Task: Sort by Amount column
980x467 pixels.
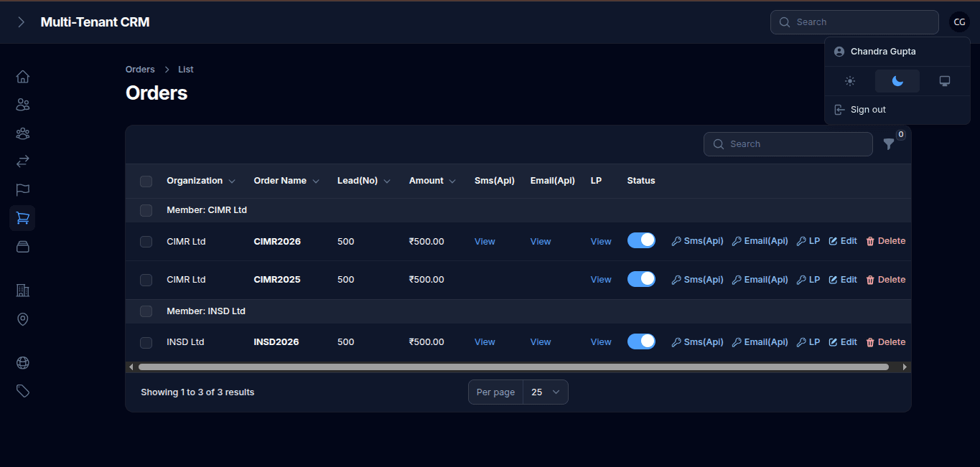Action: (432, 181)
